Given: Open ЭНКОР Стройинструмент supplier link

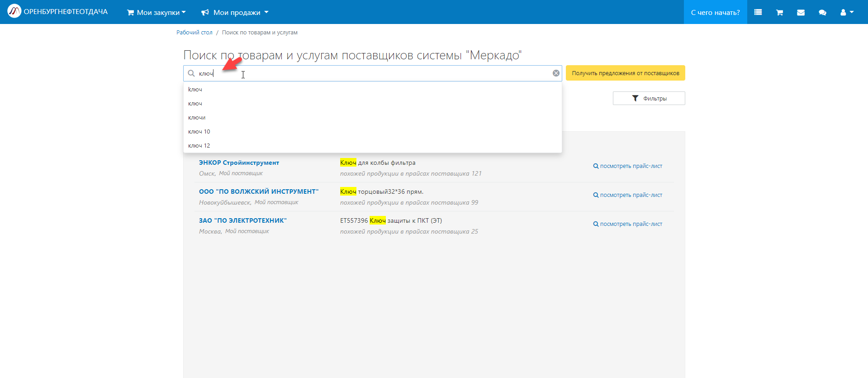Looking at the screenshot, I should point(239,163).
